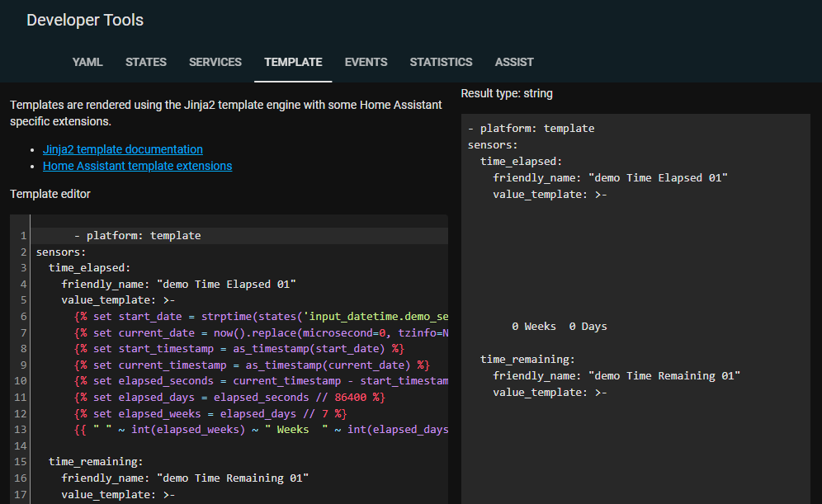822x504 pixels.
Task: Click the strptime start_date line in editor
Action: [x=248, y=316]
